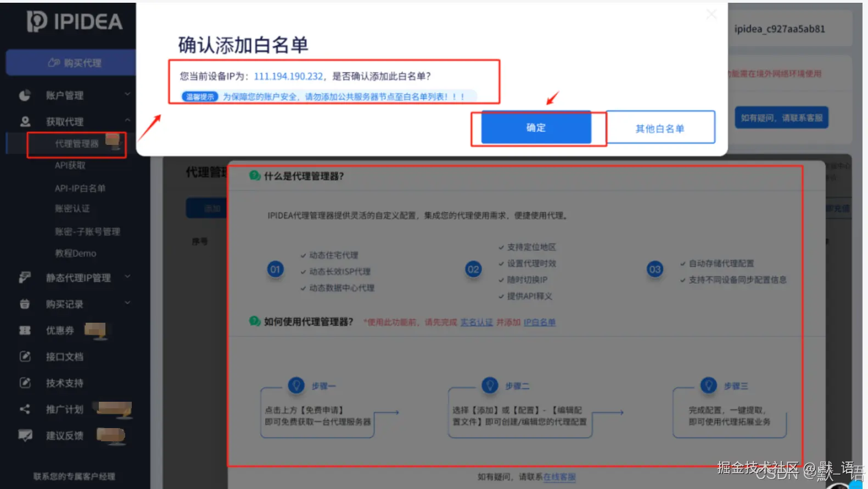868x489 pixels.
Task: Click the 步骤二 lightbulb icon
Action: [490, 385]
